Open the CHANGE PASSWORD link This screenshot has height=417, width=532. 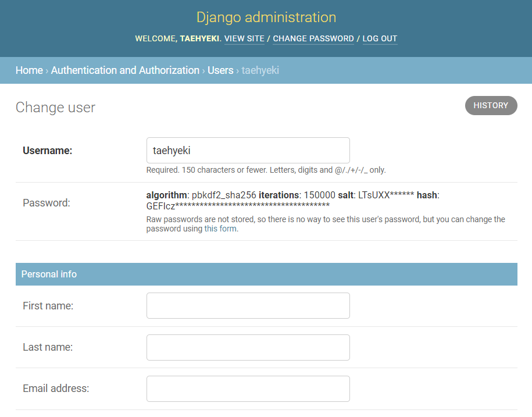pyautogui.click(x=313, y=38)
